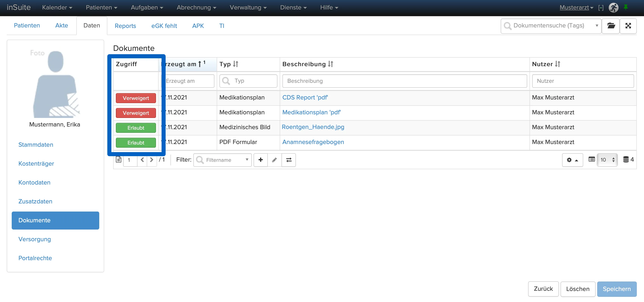Screen dimensions: 644x302
Task: Toggle Verweigert access for Medikationsplan 'pdf' row
Action: 136,113
